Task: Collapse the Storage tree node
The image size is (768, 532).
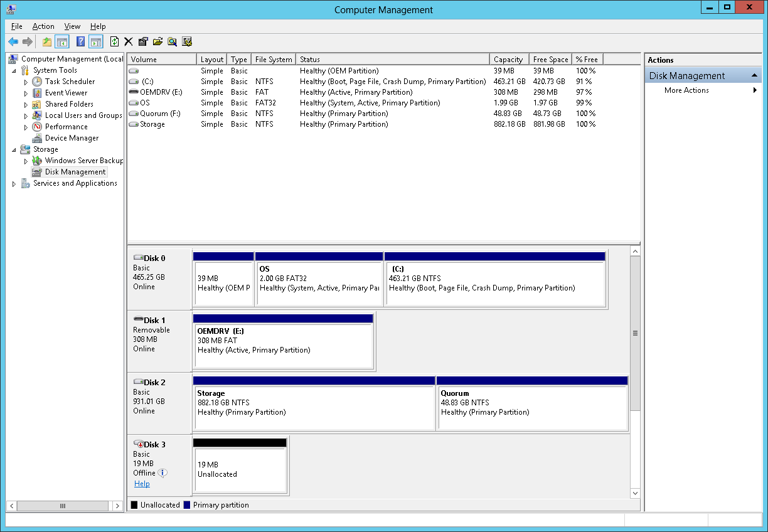Action: click(x=14, y=150)
